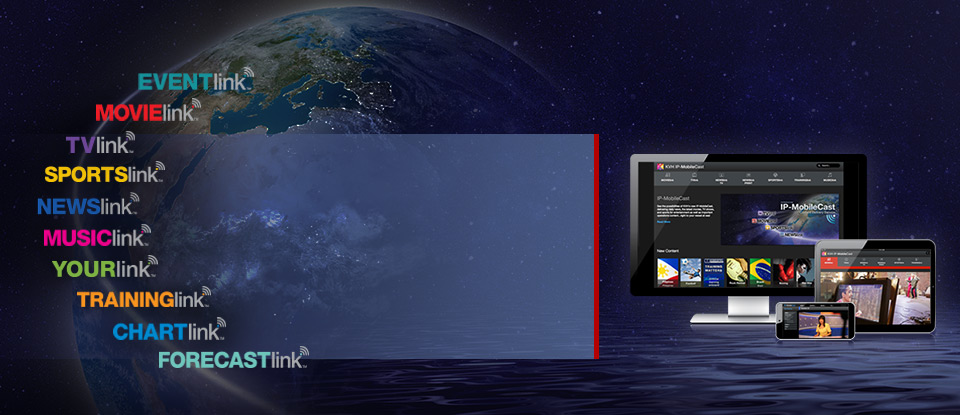The height and width of the screenshot is (415, 960).
Task: Open the Brazil flag thumbnail
Action: click(x=760, y=272)
